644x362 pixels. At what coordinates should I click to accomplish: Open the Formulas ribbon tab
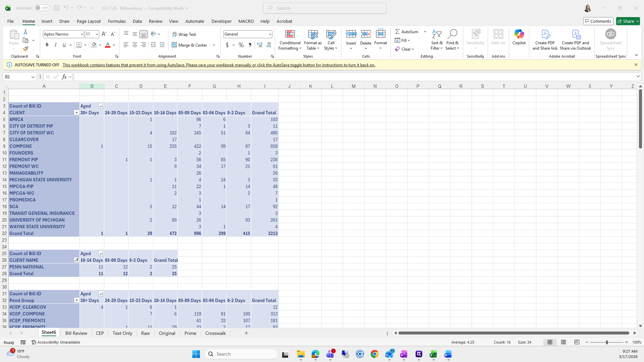(117, 21)
